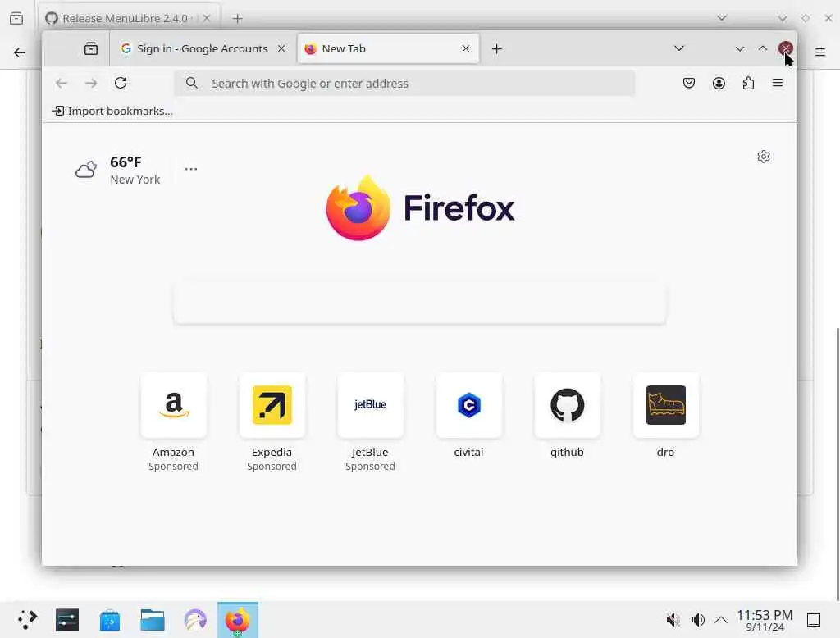The height and width of the screenshot is (638, 840).
Task: Switch to Release MenuLibre tab in back window
Action: point(129,18)
